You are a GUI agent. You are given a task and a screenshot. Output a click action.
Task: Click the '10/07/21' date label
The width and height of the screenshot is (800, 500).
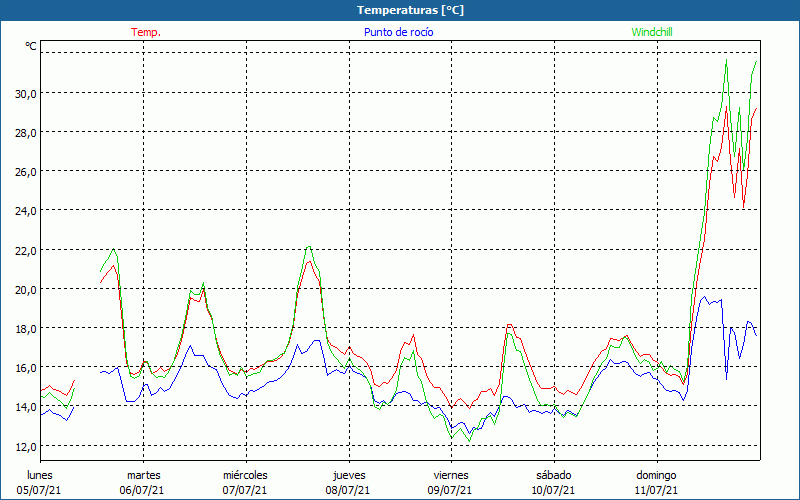click(x=553, y=490)
